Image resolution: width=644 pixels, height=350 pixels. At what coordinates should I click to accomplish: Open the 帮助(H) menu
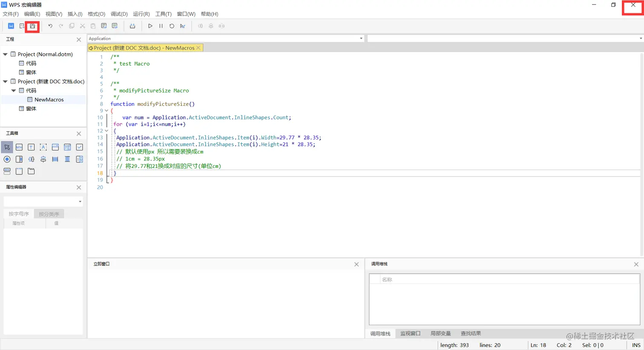[x=210, y=14]
